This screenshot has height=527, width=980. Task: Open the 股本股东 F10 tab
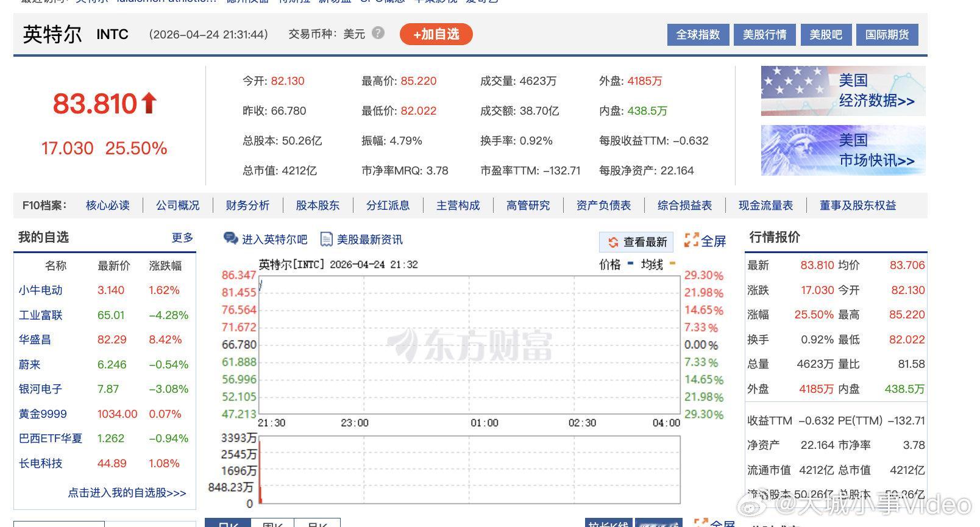(x=318, y=206)
